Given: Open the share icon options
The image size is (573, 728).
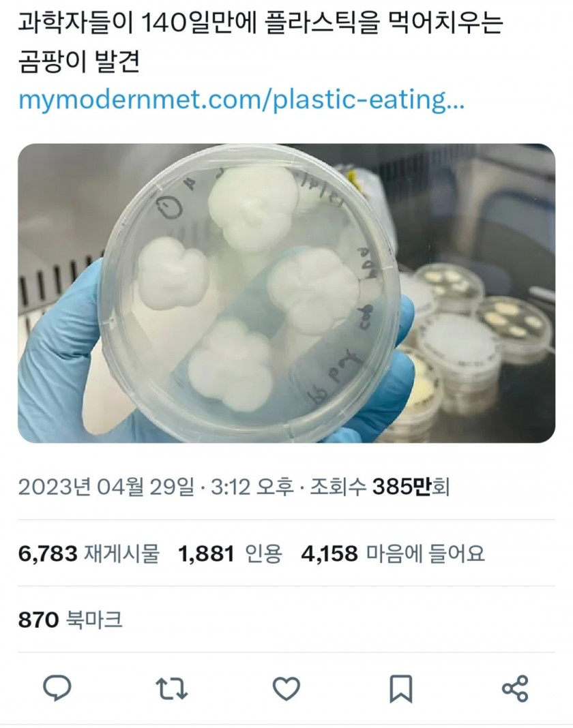Looking at the screenshot, I should [515, 688].
